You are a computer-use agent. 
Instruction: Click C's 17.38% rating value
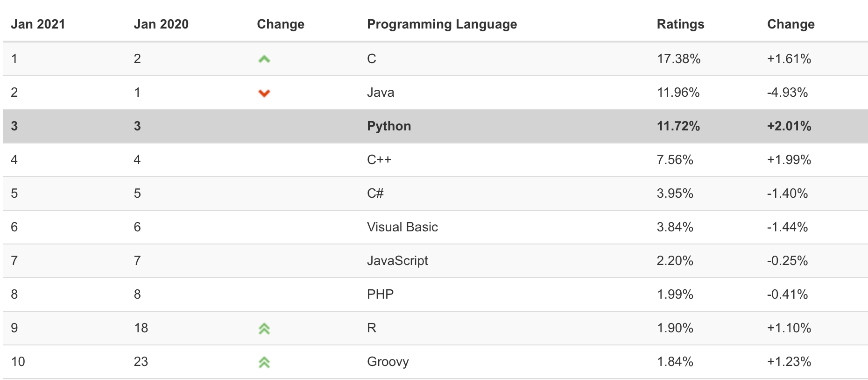pyautogui.click(x=678, y=59)
